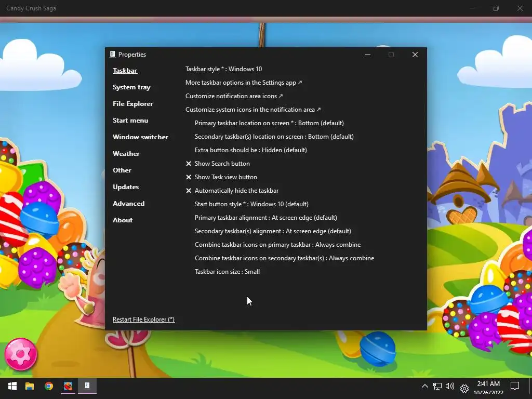Screen dimensions: 532x399
Task: Select the Taskbar section
Action: (x=125, y=71)
